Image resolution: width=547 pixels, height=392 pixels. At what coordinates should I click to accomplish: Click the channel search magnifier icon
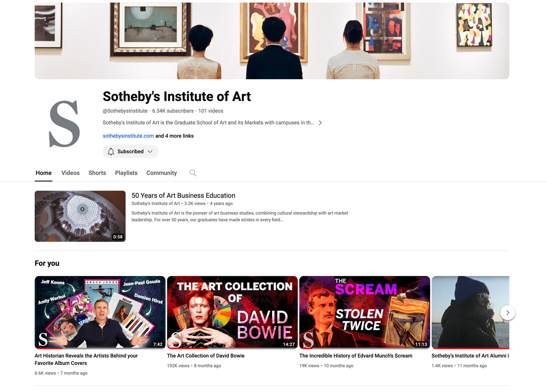coord(193,173)
